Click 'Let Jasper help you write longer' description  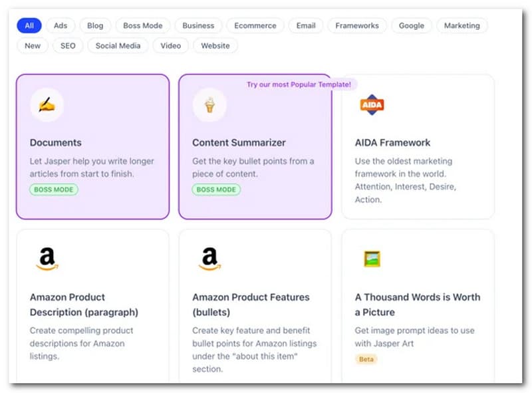coord(92,168)
